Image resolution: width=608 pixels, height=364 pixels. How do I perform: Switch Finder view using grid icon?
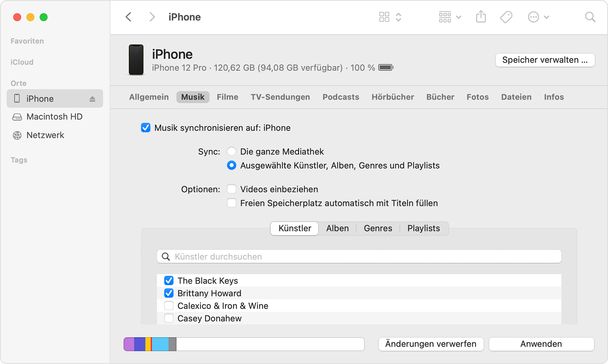click(384, 17)
